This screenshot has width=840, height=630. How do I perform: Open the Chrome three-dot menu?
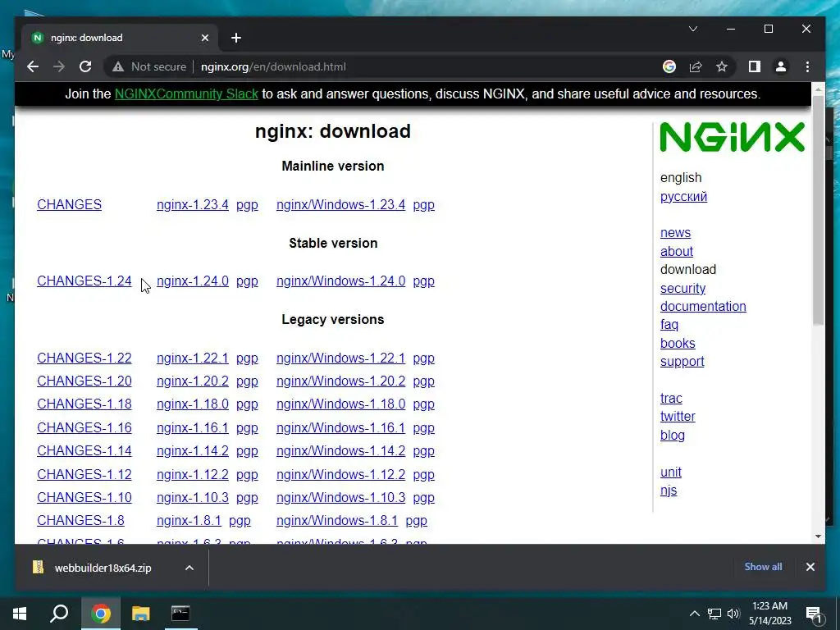[x=807, y=66]
